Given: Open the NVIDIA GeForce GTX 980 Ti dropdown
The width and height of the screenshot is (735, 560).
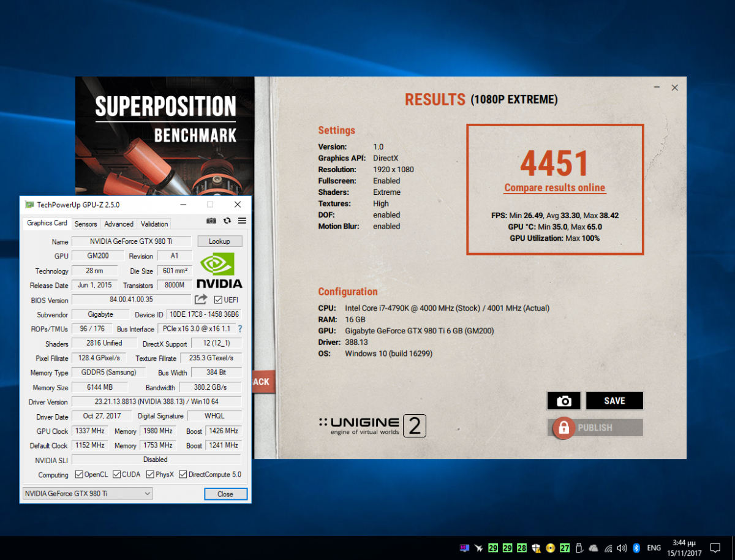Looking at the screenshot, I should [88, 494].
